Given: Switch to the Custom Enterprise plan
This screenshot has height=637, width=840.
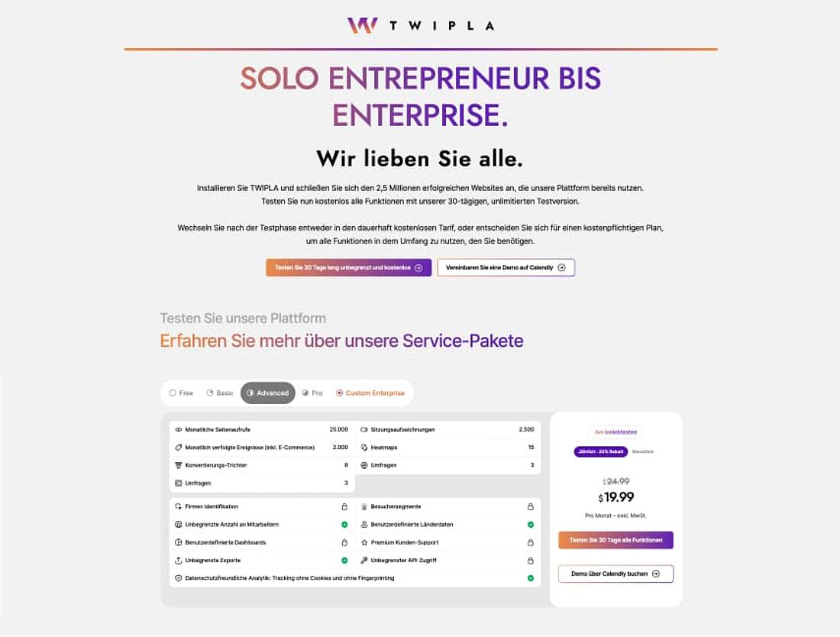Looking at the screenshot, I should click(x=370, y=393).
